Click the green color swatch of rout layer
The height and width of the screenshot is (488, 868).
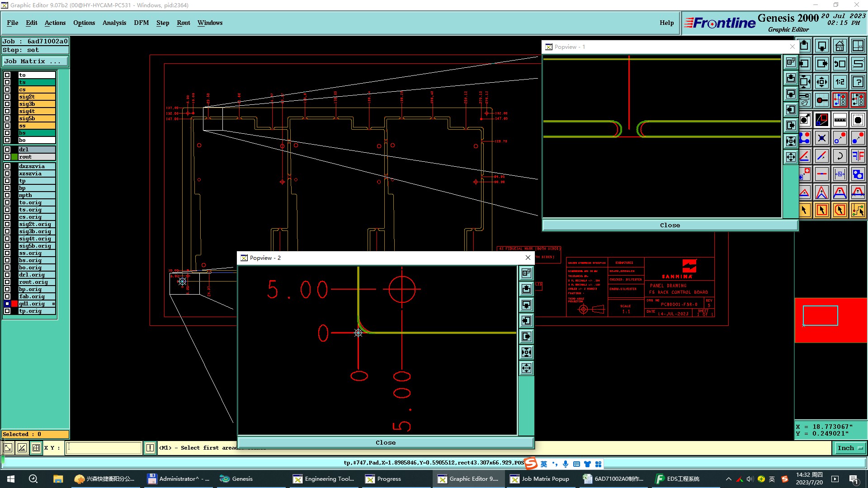[x=14, y=157]
